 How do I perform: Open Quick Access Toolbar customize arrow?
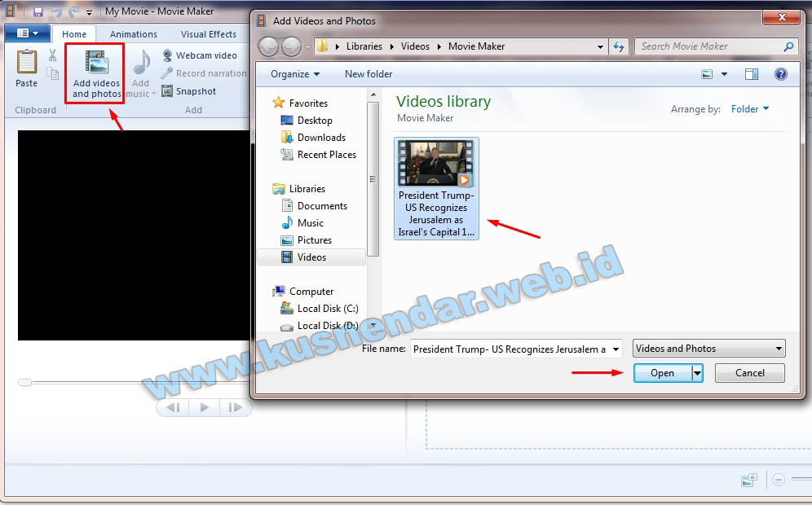(x=89, y=12)
